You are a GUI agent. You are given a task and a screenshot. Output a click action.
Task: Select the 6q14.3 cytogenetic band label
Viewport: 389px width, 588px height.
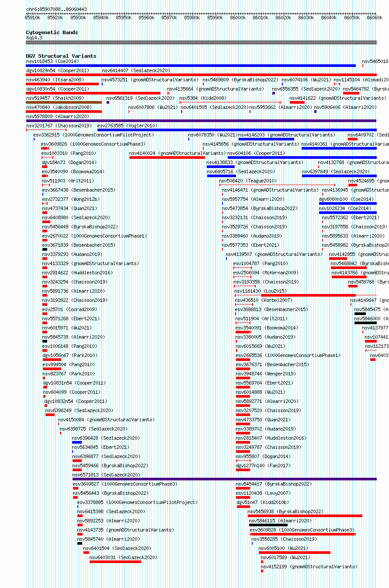[x=34, y=38]
